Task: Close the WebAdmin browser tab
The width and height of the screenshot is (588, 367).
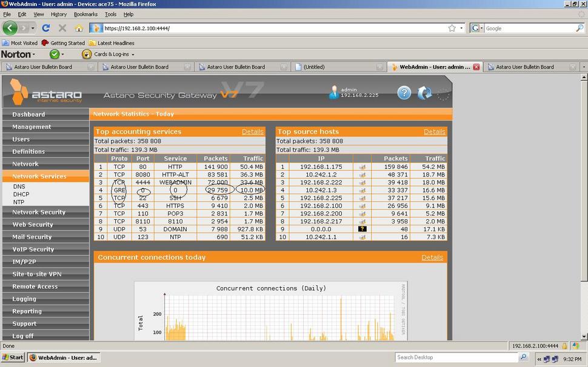Action: 476,67
